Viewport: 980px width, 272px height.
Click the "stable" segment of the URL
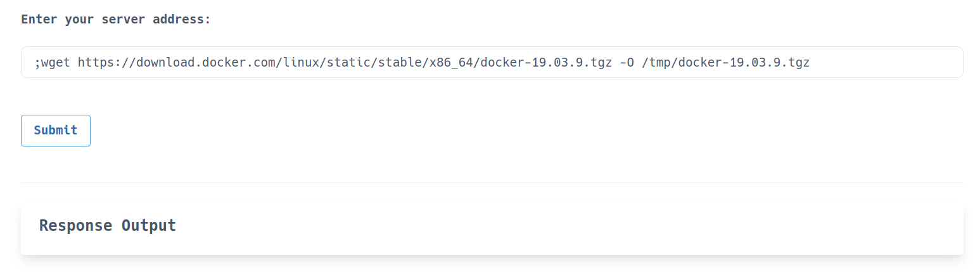[400, 62]
